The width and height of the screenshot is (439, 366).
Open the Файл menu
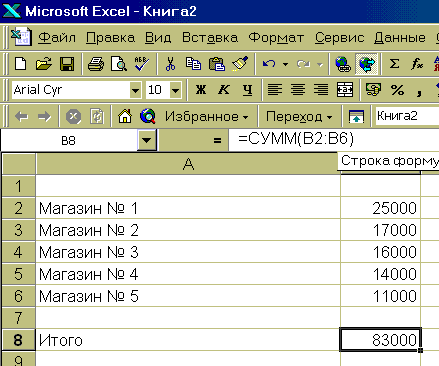coord(57,38)
